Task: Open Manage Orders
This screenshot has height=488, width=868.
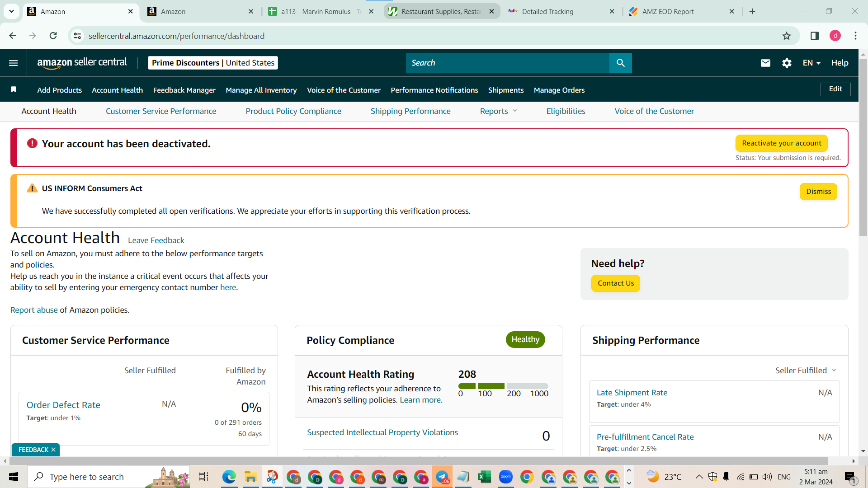Action: click(559, 90)
